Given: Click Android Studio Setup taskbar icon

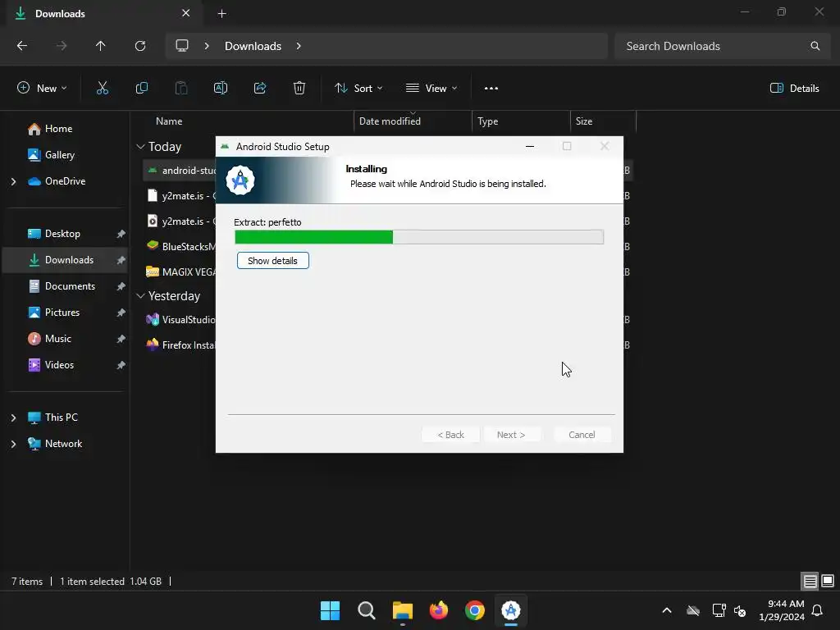Looking at the screenshot, I should tap(511, 610).
